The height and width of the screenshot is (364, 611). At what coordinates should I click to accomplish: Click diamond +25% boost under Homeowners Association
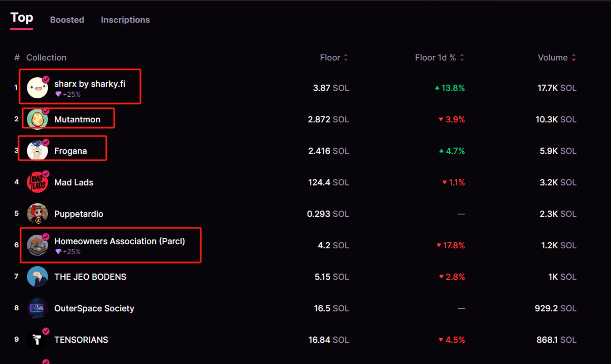[x=68, y=252]
